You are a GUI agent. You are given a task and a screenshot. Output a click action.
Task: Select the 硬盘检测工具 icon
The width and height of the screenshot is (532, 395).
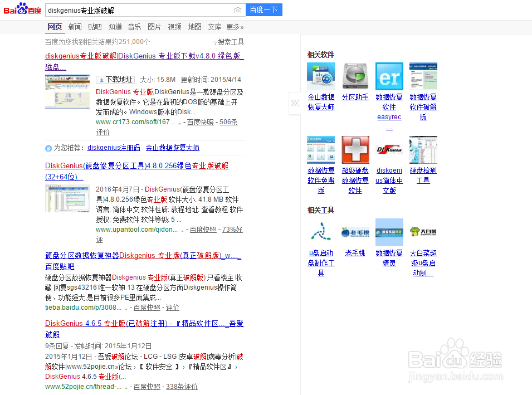click(x=423, y=149)
